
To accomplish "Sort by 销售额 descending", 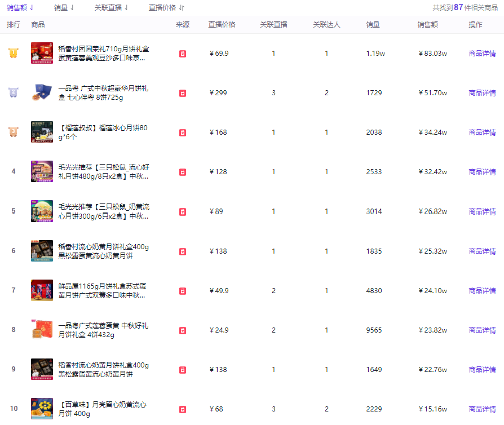I will coord(20,8).
